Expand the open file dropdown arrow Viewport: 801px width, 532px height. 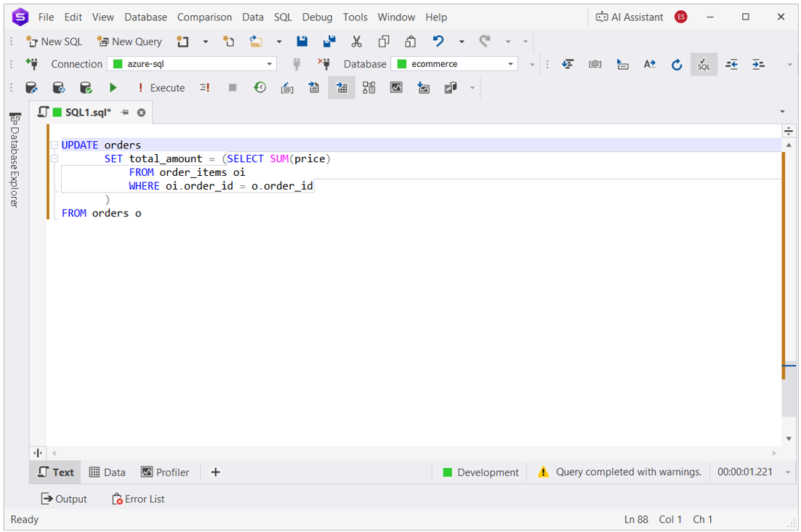pyautogui.click(x=279, y=41)
